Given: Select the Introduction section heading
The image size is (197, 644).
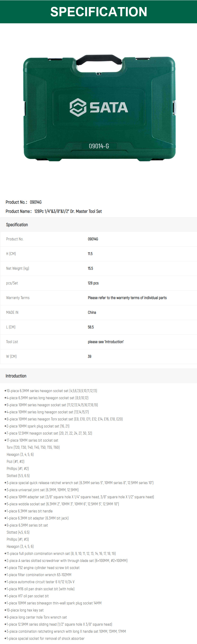Looking at the screenshot, I should [x=16, y=376].
